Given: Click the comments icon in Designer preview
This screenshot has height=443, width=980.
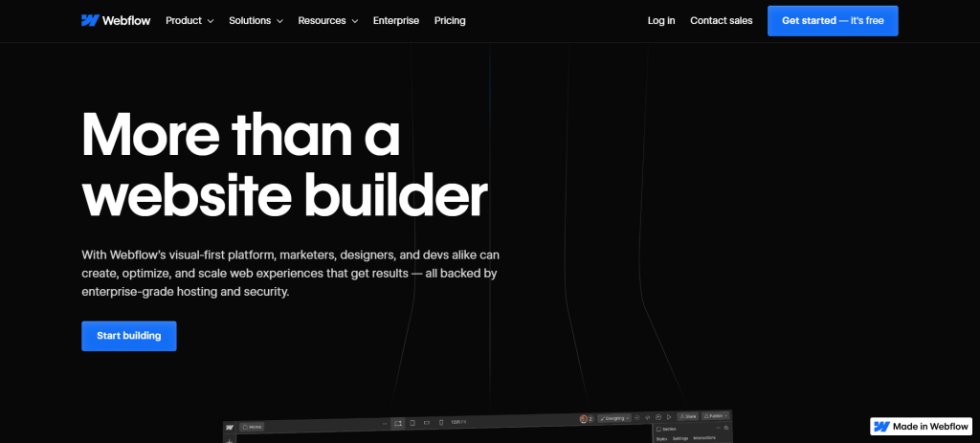Looking at the screenshot, I should point(658,417).
